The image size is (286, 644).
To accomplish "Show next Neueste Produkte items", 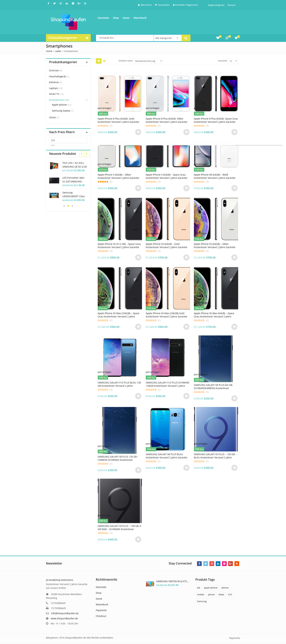I will coord(87,154).
